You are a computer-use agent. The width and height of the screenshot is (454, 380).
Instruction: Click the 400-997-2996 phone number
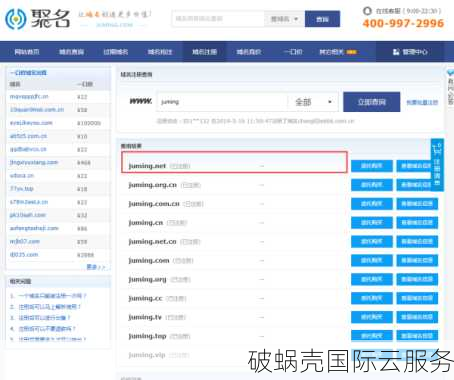[x=403, y=23]
